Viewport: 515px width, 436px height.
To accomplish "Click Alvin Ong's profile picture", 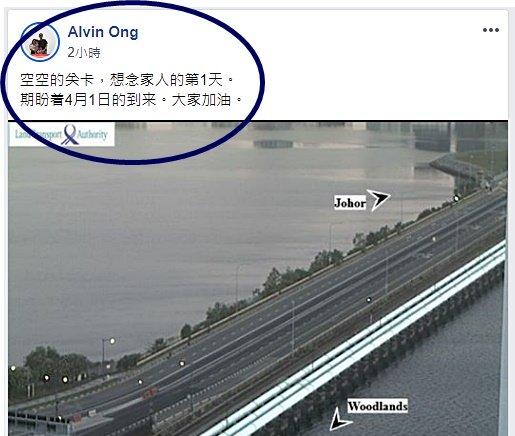I will (x=40, y=42).
